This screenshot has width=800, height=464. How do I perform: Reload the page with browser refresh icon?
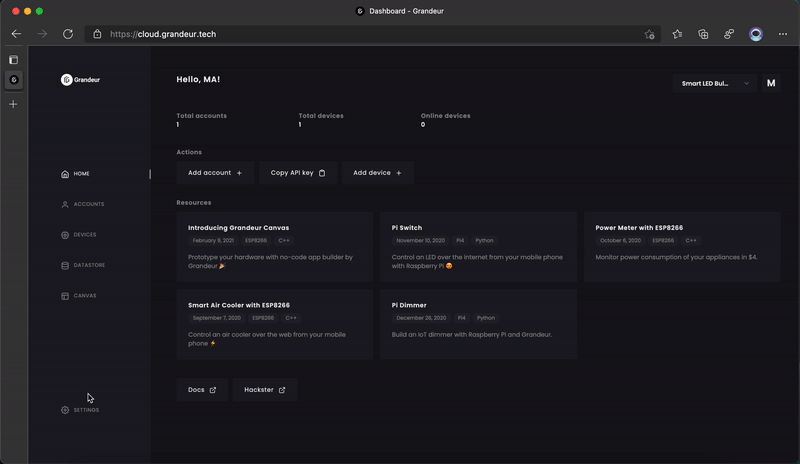pyautogui.click(x=68, y=34)
